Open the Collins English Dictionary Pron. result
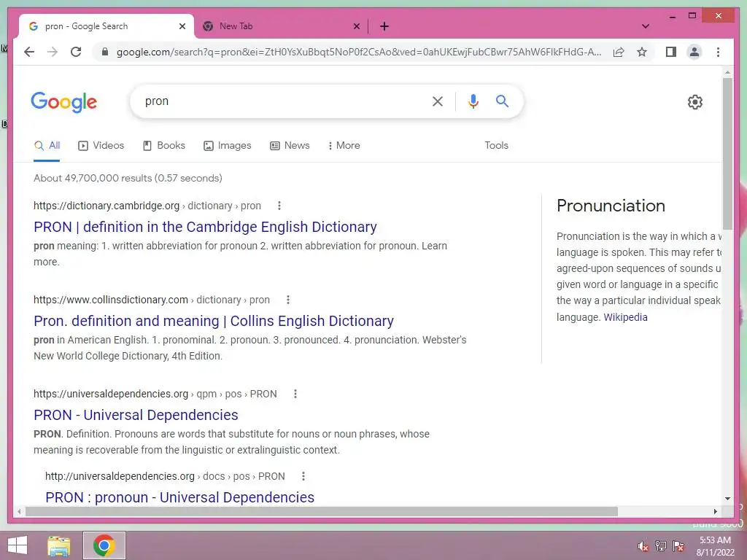The image size is (747, 560). point(214,321)
